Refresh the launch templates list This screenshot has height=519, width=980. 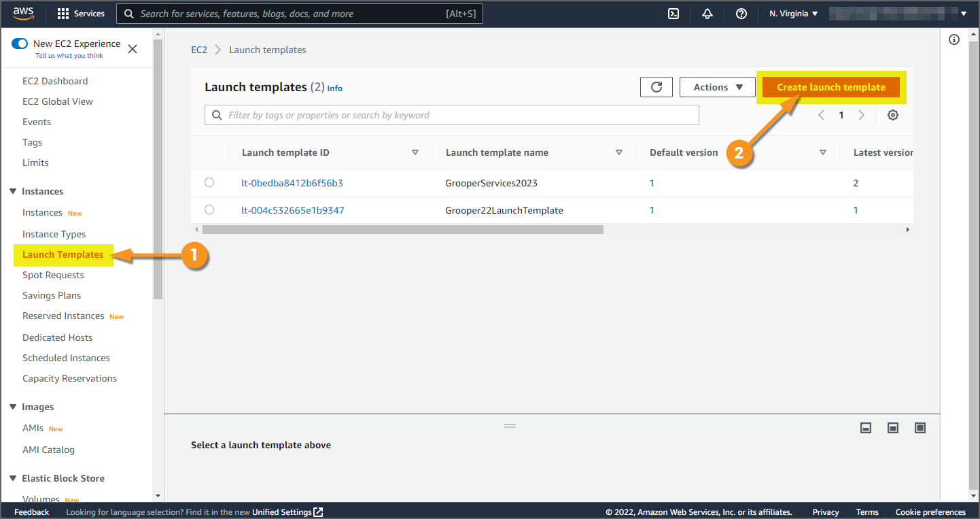click(x=657, y=87)
